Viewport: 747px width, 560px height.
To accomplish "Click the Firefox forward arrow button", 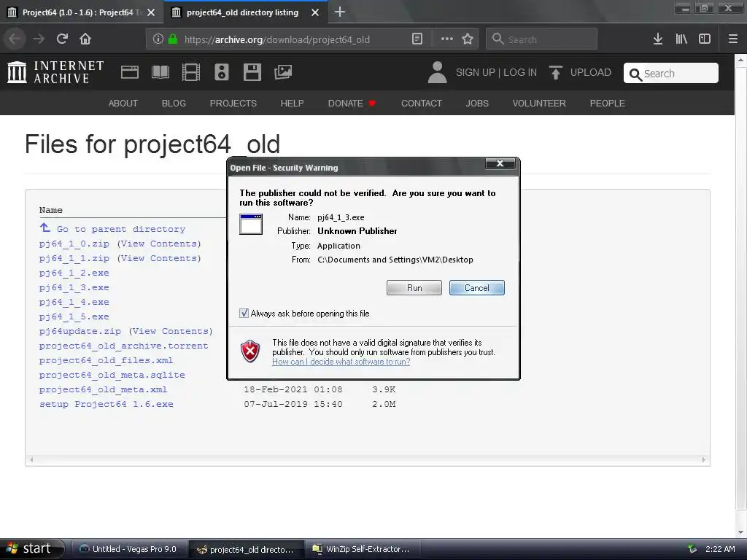I will click(39, 39).
